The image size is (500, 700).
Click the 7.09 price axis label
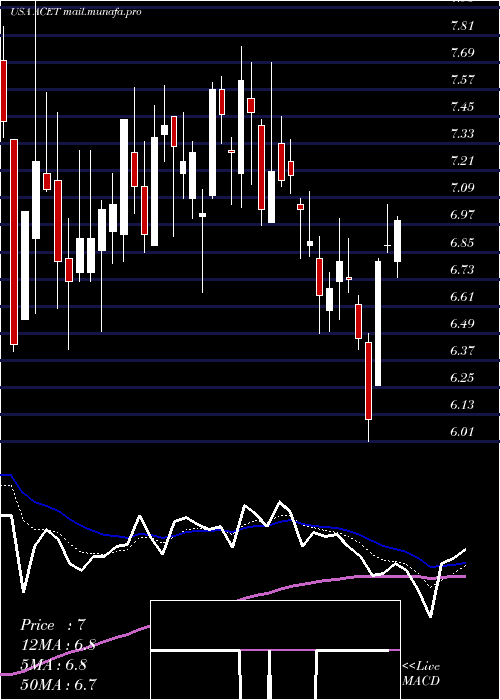tap(462, 188)
